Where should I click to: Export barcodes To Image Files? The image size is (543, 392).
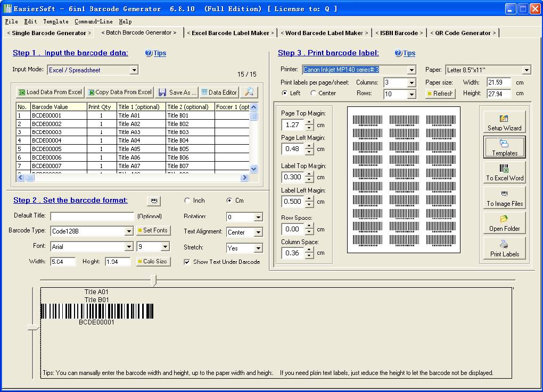pos(504,198)
